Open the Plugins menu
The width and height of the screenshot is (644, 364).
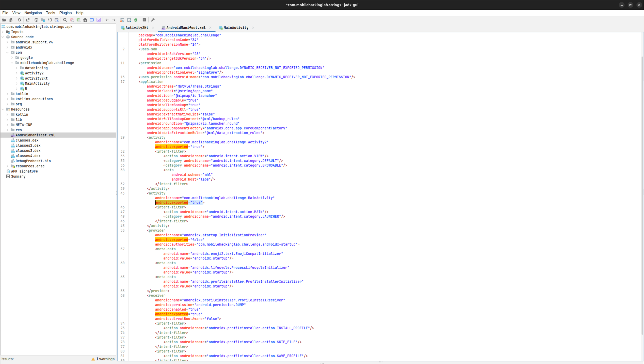click(x=66, y=13)
